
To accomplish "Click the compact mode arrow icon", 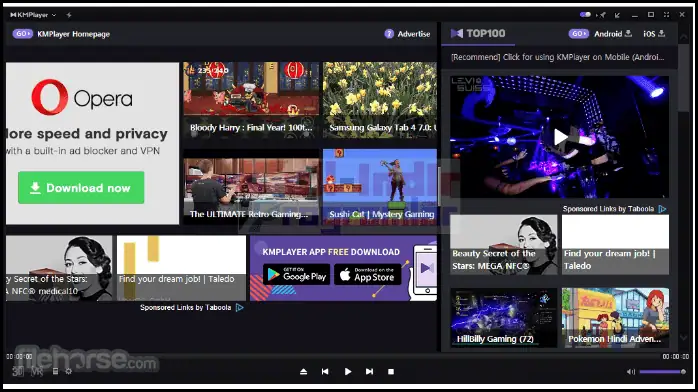I will 618,15.
